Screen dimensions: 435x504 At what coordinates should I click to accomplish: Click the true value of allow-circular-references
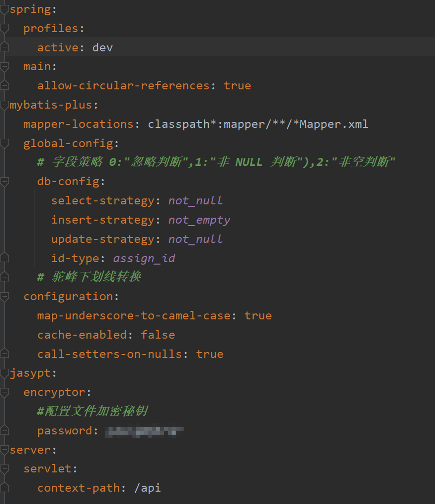[237, 86]
